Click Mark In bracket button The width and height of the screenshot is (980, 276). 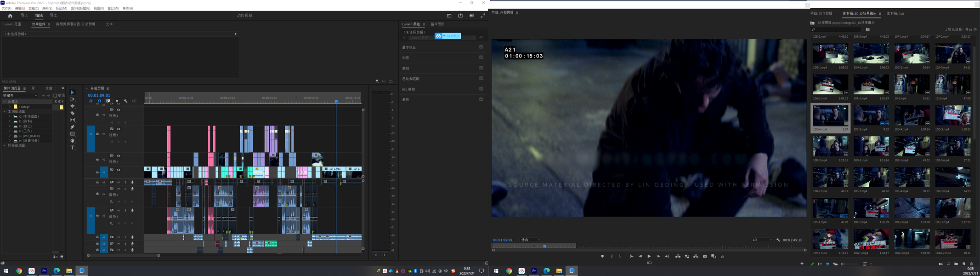(612, 256)
